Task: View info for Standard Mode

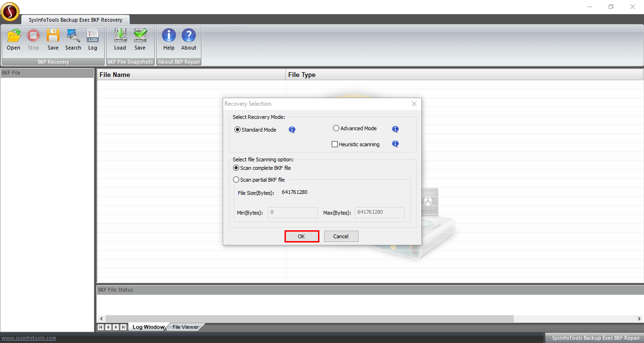Action: (x=292, y=130)
